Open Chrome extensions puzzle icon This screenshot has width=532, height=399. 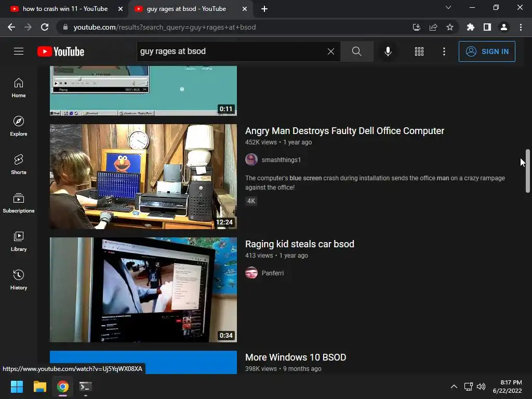point(470,27)
